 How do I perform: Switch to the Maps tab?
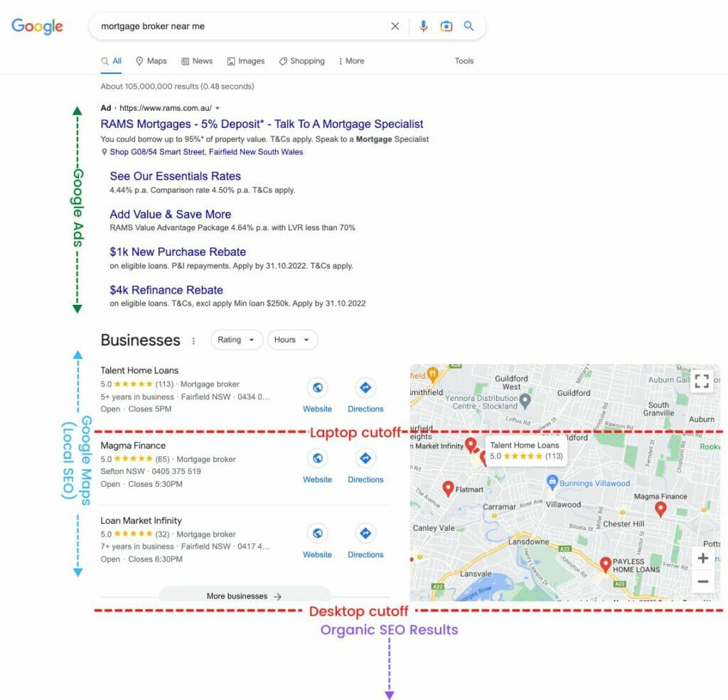[x=151, y=61]
